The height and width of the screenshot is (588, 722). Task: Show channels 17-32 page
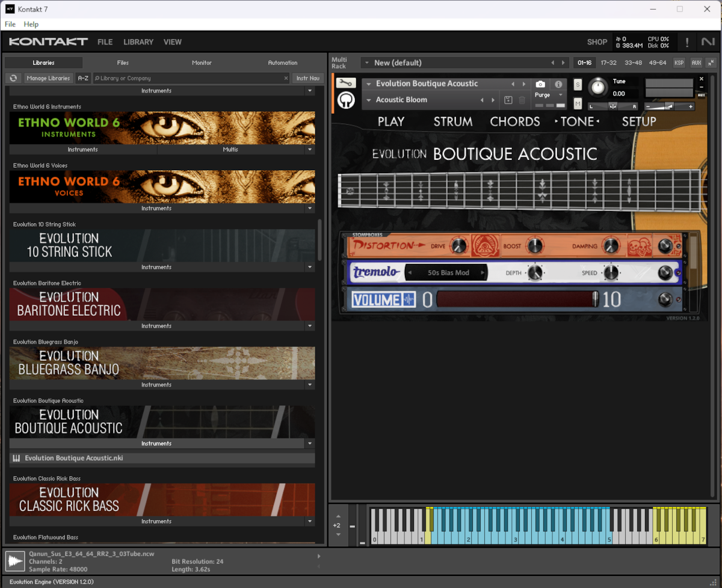[608, 63]
